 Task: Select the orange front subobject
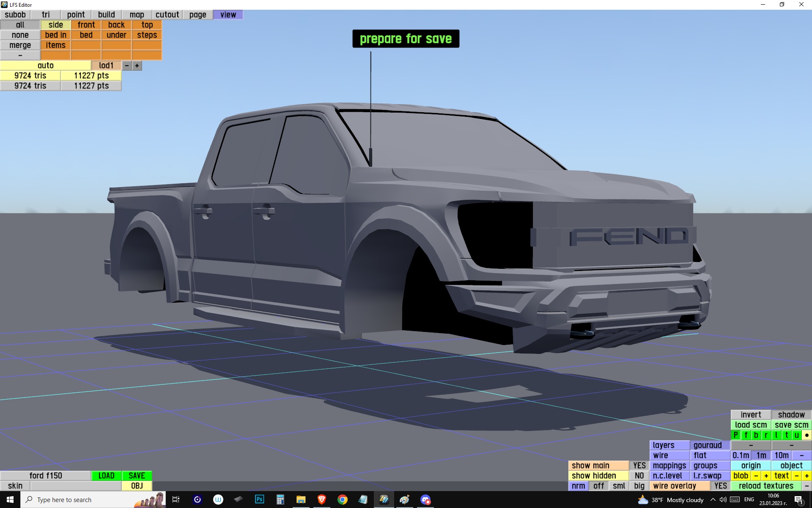tap(86, 25)
